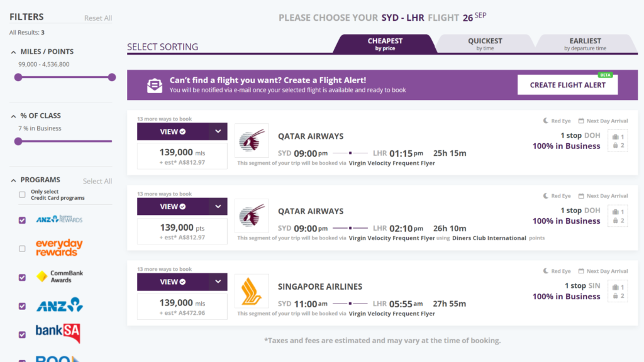Open the EARLIEST by departure time tab

586,45
